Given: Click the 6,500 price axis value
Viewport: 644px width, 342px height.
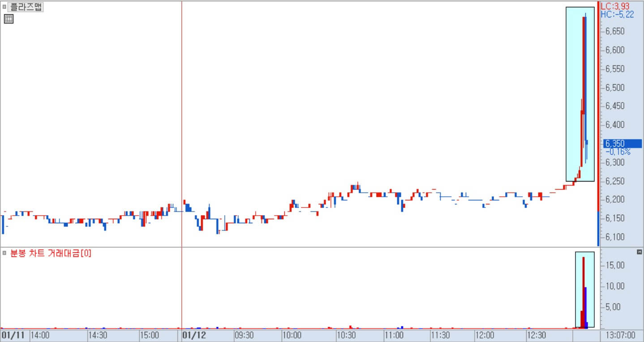Looking at the screenshot, I should coord(615,87).
